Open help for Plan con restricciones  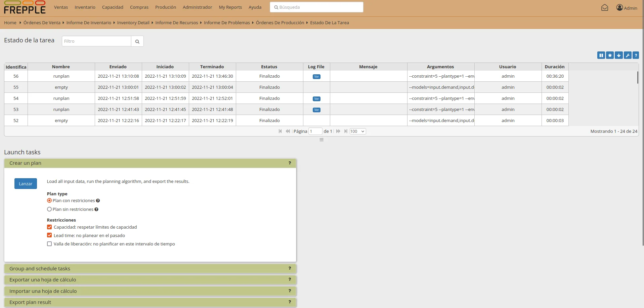[x=98, y=201]
